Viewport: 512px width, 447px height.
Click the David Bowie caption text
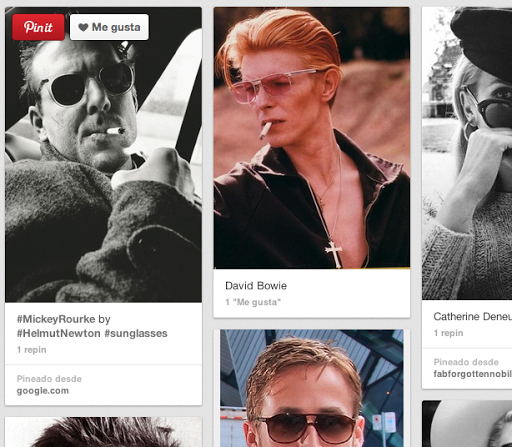point(256,286)
